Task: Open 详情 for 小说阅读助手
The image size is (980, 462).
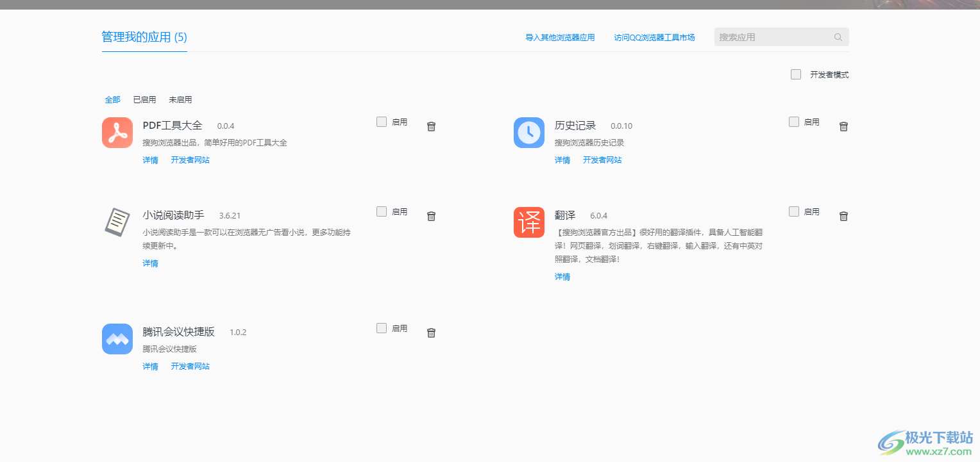Action: [x=150, y=263]
